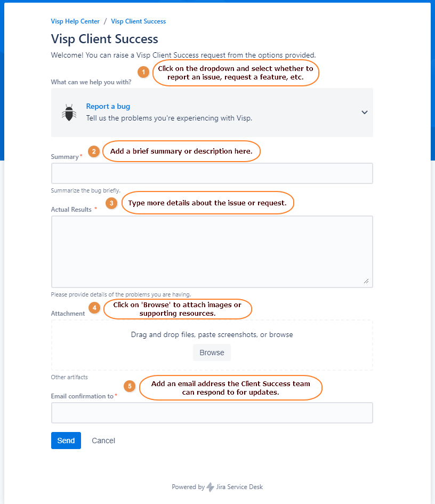The width and height of the screenshot is (435, 504).
Task: Submit the form with Send button
Action: tap(66, 441)
